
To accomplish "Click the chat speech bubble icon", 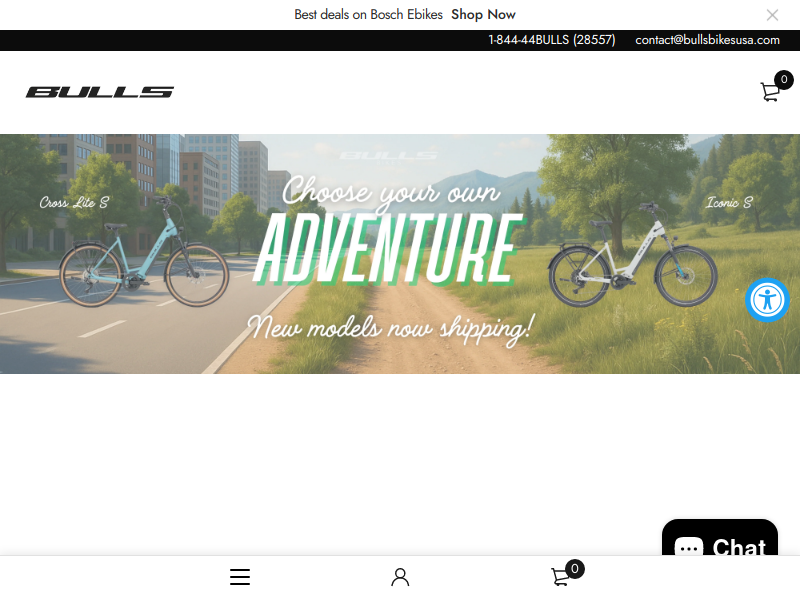I will click(689, 547).
